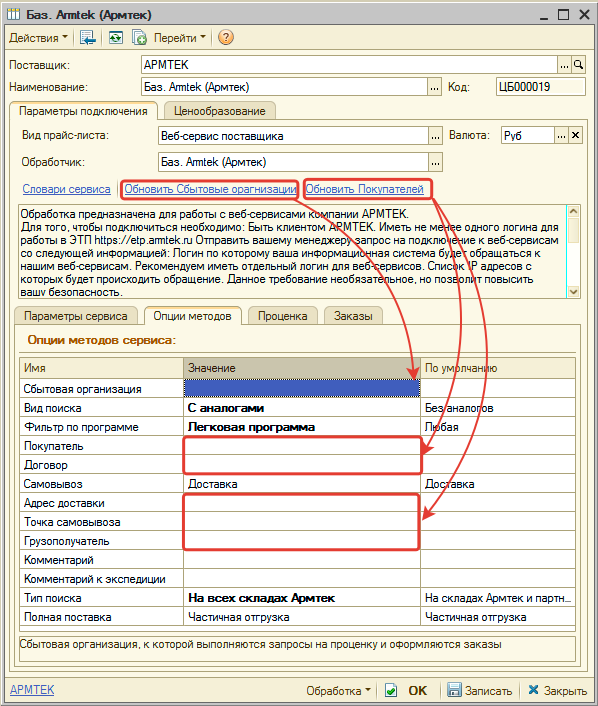Screen dimensions: 598x706
Task: Click the refresh icon in toolbar
Action: click(116, 37)
